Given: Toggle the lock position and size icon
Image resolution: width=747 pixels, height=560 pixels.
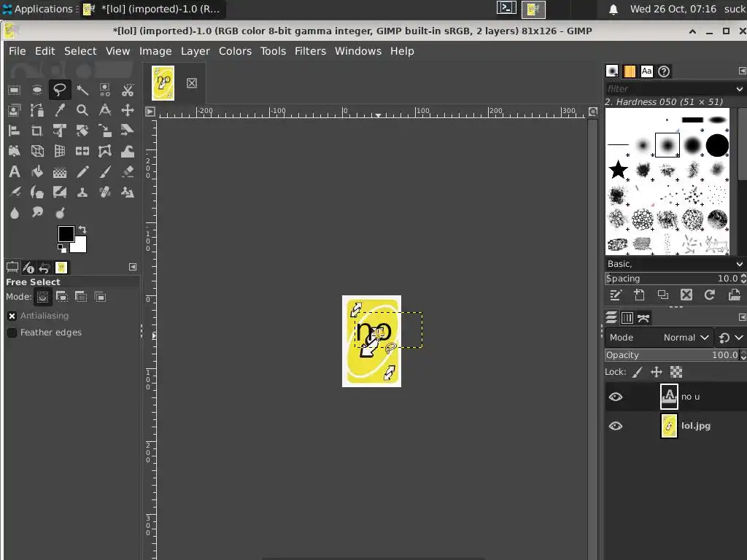Looking at the screenshot, I should tap(657, 372).
